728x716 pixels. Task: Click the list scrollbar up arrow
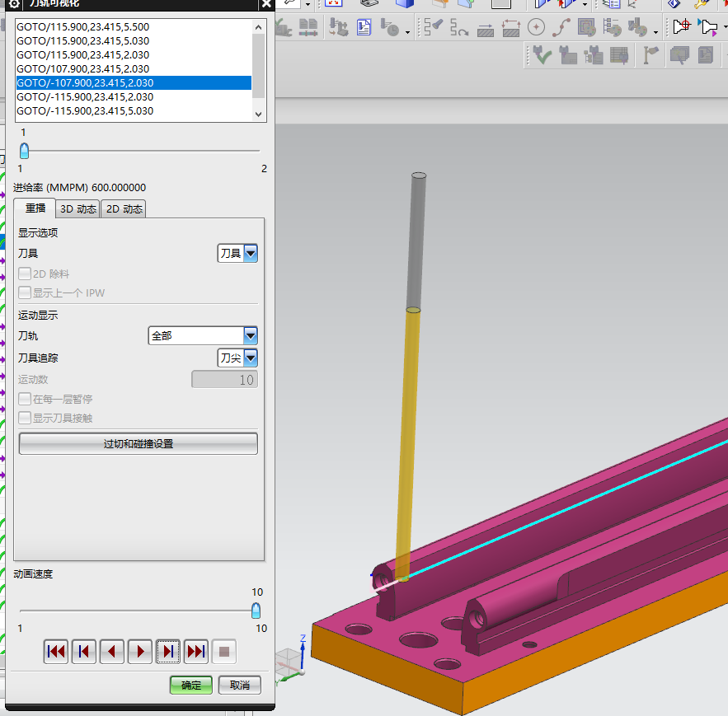pyautogui.click(x=259, y=27)
